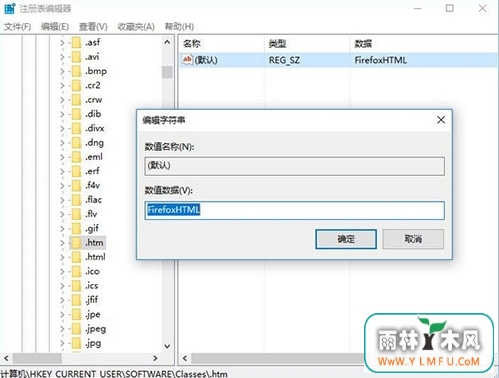Click the ab string value icon for (默认)

coord(187,60)
